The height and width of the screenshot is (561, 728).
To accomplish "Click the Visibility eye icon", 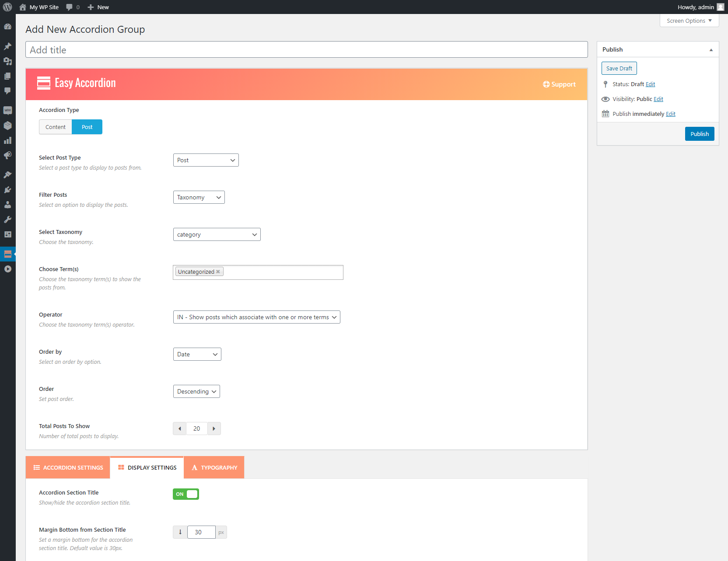I will point(605,99).
